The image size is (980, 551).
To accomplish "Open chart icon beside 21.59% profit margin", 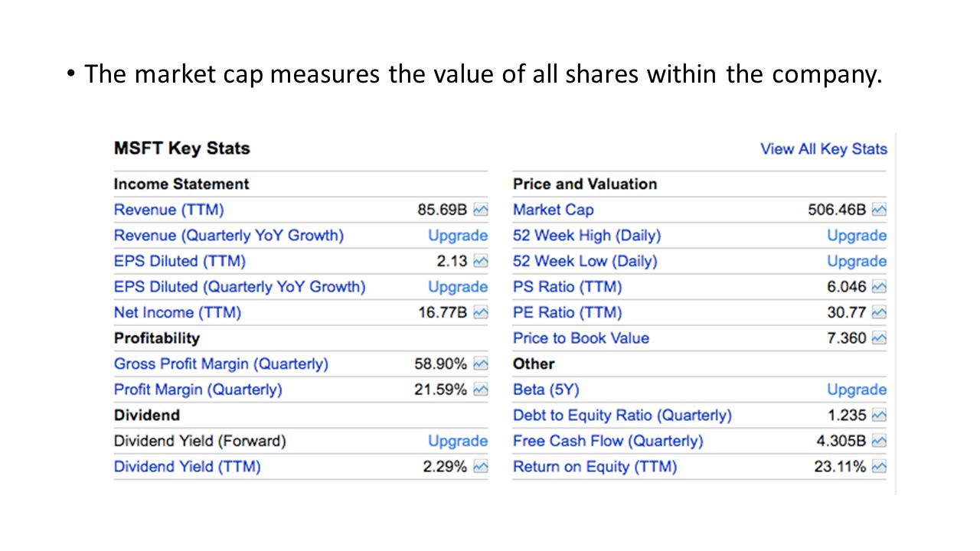I will tap(481, 390).
